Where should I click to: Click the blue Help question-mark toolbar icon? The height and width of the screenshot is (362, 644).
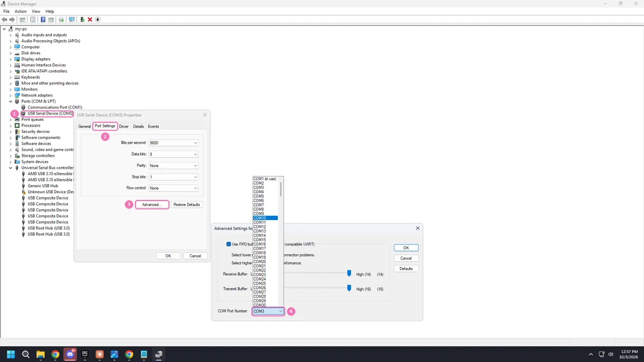pyautogui.click(x=43, y=20)
